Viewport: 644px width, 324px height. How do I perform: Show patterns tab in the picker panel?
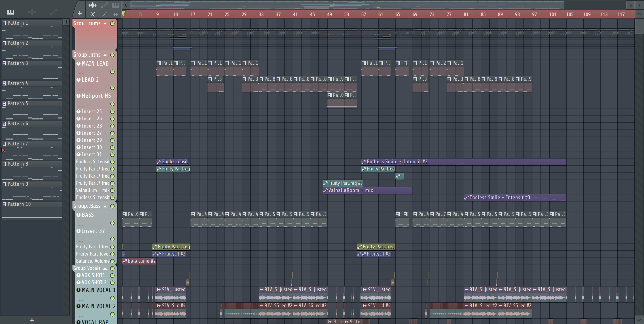[11, 12]
